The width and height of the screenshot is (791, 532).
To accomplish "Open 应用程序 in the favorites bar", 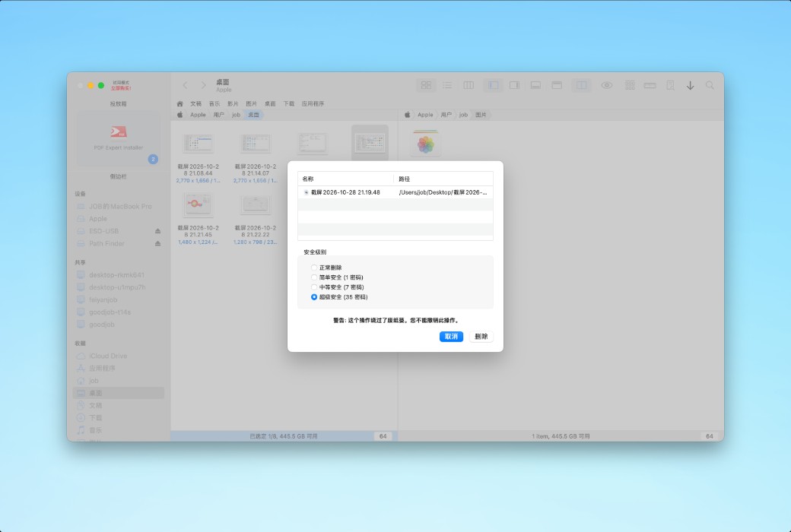I will (x=313, y=103).
